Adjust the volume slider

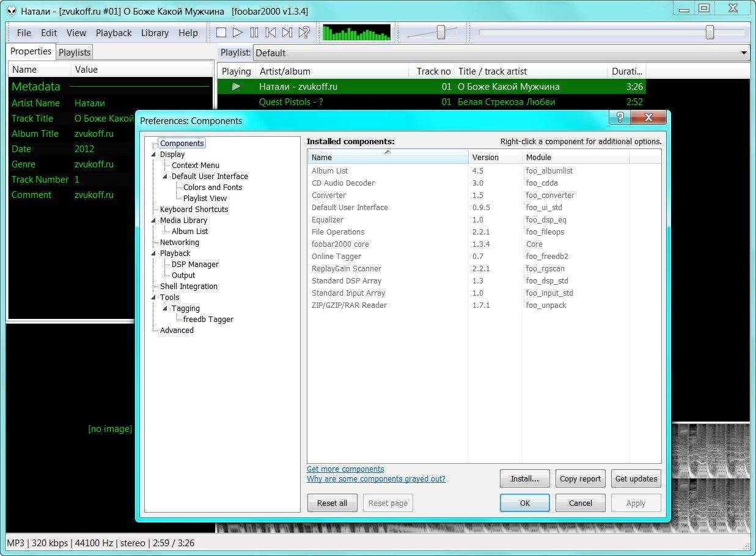[441, 32]
